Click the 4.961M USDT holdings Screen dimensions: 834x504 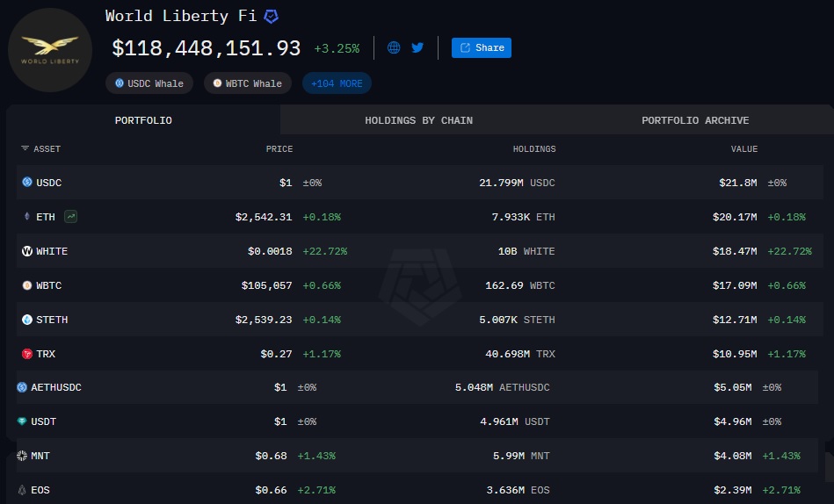515,421
